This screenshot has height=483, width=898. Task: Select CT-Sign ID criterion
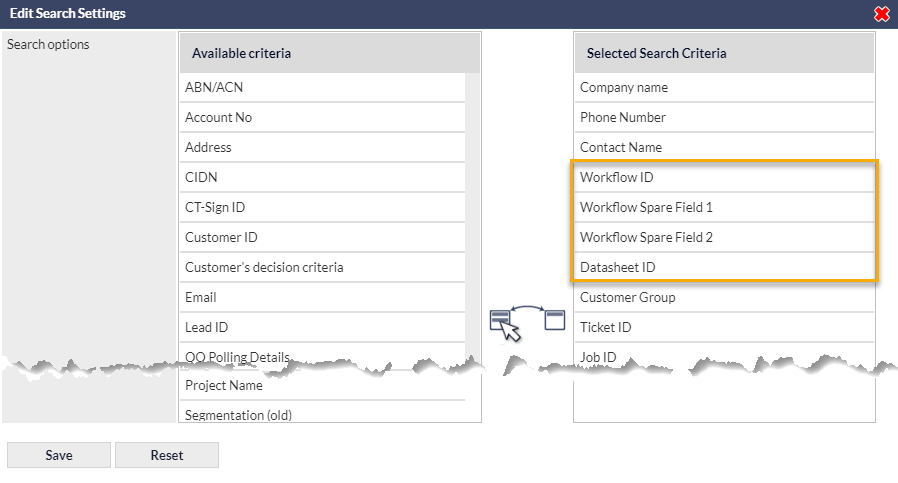[322, 207]
